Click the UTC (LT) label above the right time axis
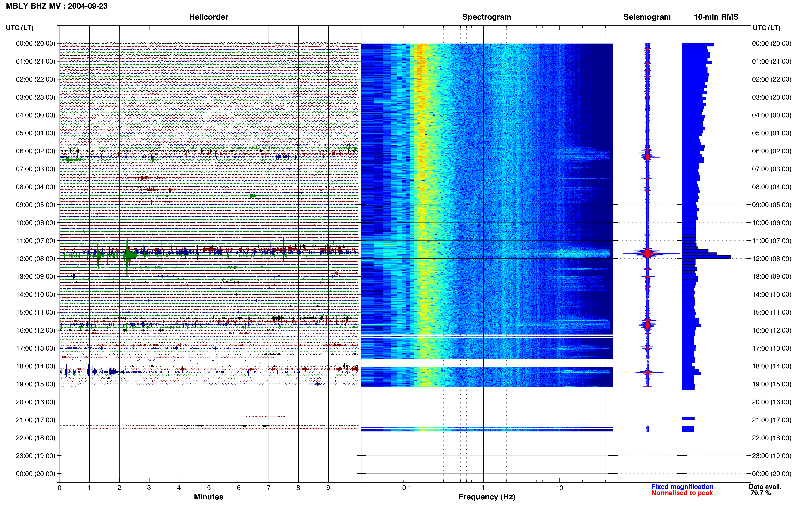The image size is (812, 508). click(x=767, y=28)
